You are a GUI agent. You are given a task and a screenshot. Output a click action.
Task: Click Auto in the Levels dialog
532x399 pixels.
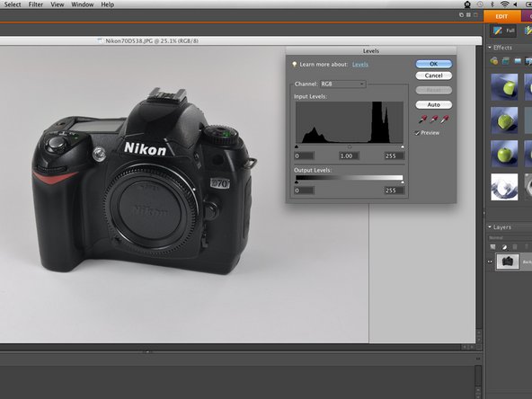click(434, 105)
